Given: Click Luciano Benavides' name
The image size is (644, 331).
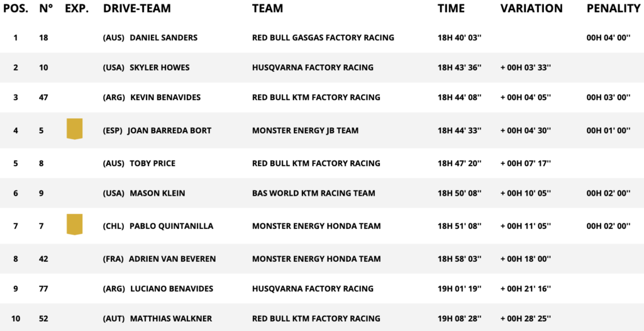Looking at the screenshot, I should [171, 289].
